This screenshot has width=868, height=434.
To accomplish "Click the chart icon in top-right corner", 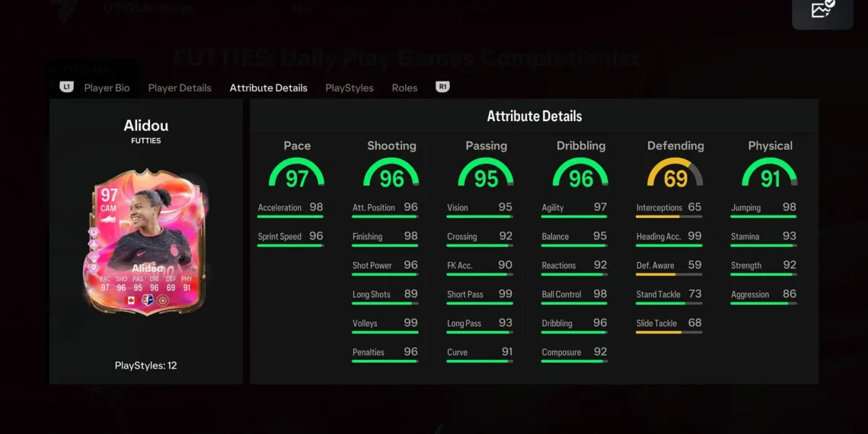I will 823,11.
